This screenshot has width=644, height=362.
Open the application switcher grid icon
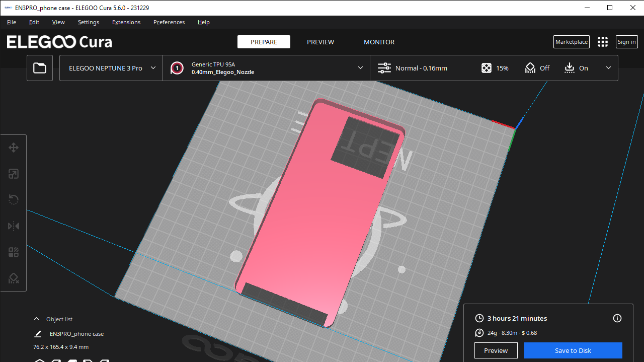coord(603,42)
